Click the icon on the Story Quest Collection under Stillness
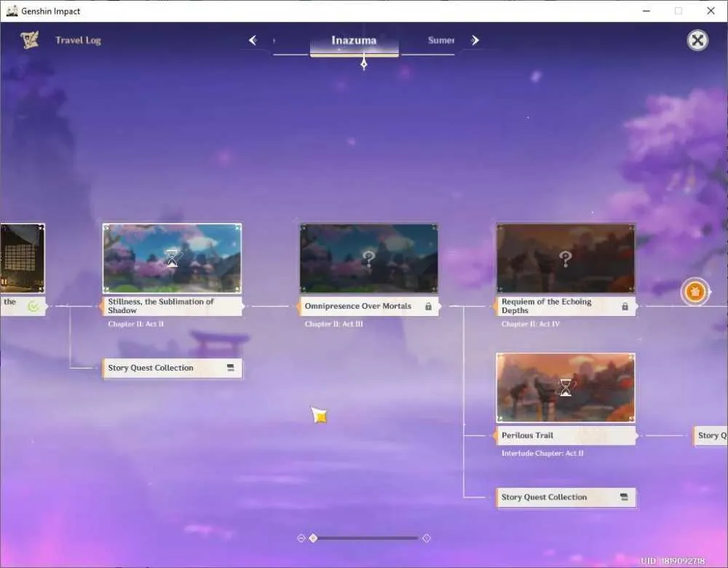 pos(231,368)
